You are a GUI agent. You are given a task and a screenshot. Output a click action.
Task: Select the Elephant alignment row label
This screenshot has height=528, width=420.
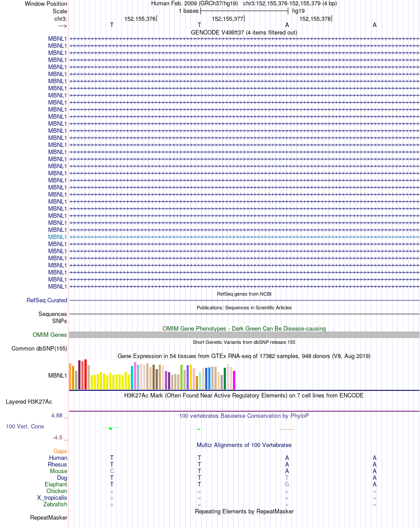(x=56, y=485)
